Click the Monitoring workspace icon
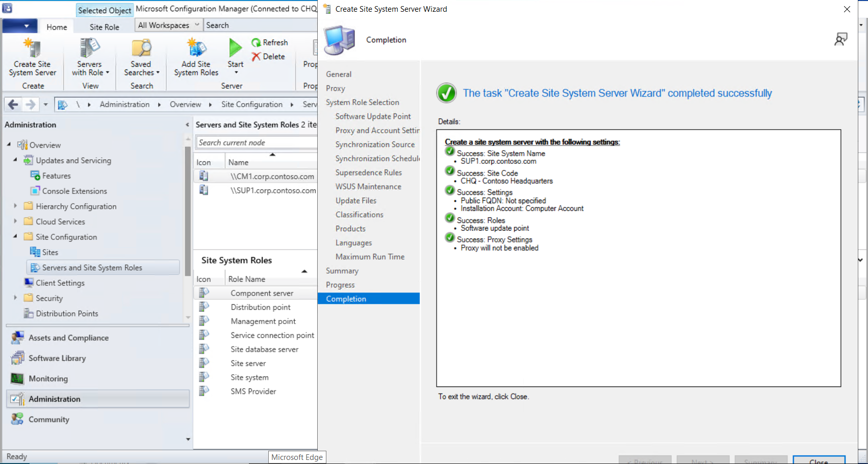868x464 pixels. click(17, 379)
